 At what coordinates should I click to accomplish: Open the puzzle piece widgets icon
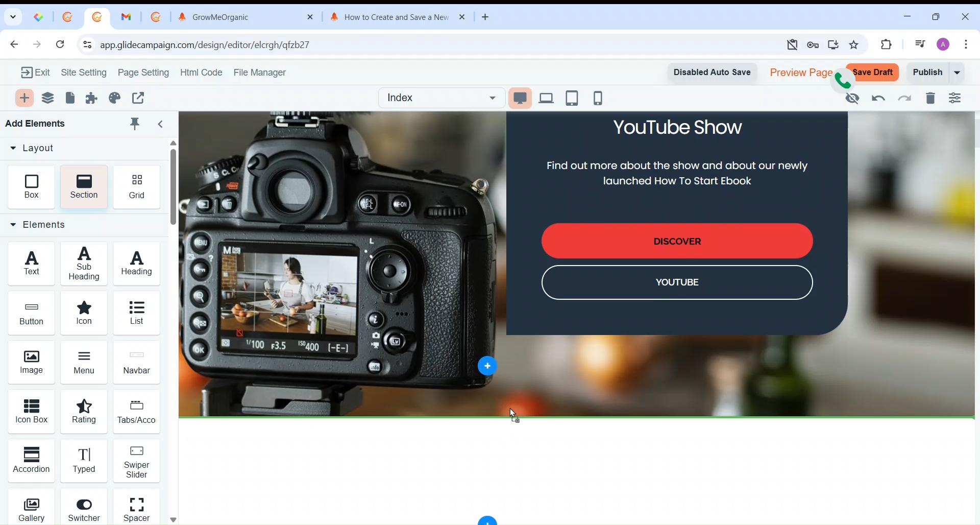92,98
